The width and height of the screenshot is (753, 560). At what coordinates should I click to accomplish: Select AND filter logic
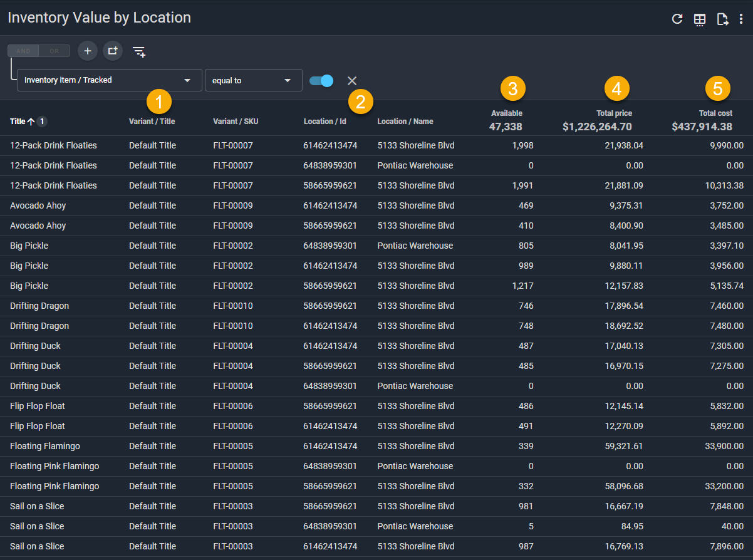pyautogui.click(x=23, y=51)
